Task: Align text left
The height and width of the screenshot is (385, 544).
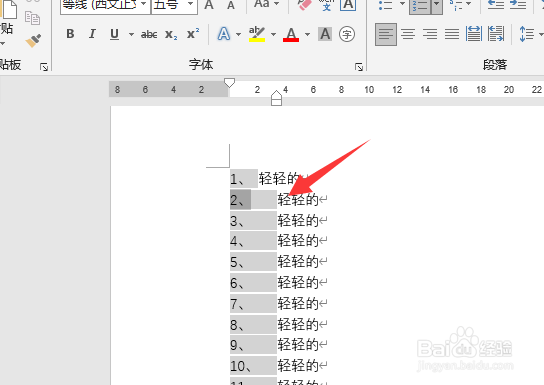Action: pyautogui.click(x=386, y=34)
